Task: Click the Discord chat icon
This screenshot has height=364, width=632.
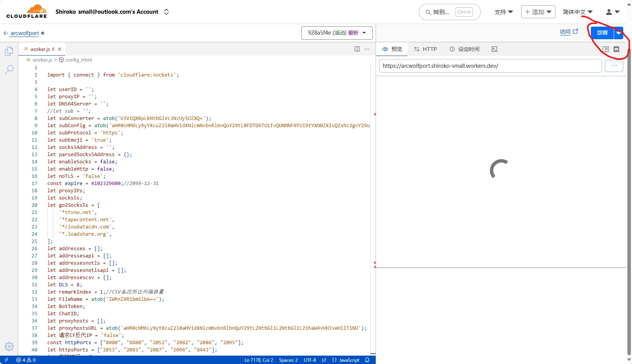Action: tap(616, 49)
